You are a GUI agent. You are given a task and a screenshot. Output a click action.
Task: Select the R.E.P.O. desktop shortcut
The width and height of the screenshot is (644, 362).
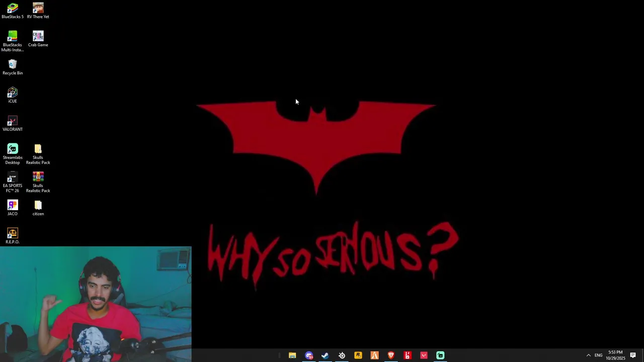[13, 236]
